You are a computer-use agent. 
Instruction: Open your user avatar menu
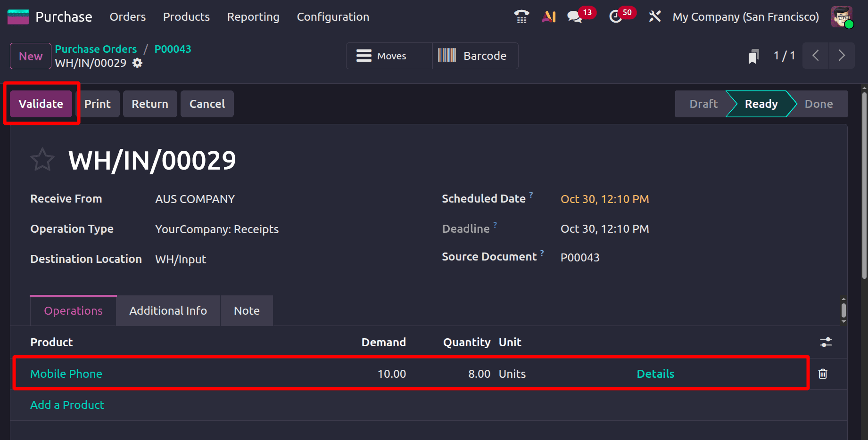(842, 16)
